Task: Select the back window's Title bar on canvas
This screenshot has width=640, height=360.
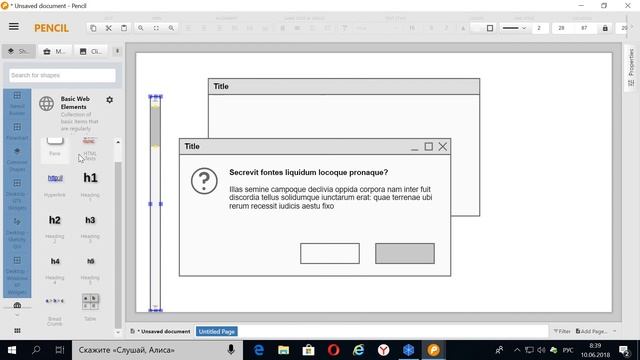Action: pos(344,87)
